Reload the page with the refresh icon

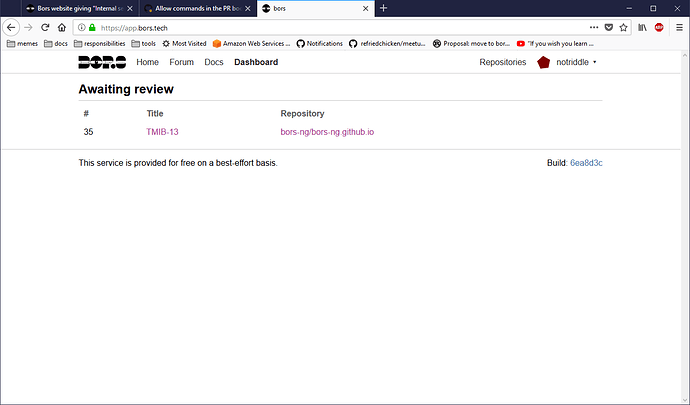tap(45, 27)
